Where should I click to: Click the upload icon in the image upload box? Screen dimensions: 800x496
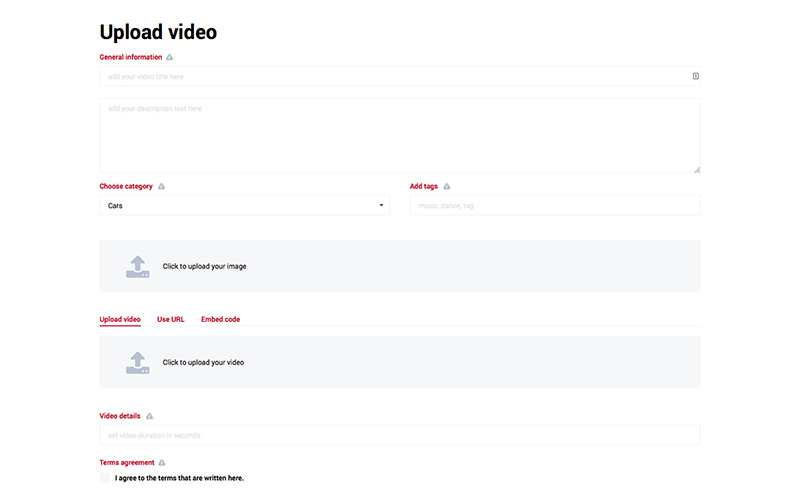[138, 266]
